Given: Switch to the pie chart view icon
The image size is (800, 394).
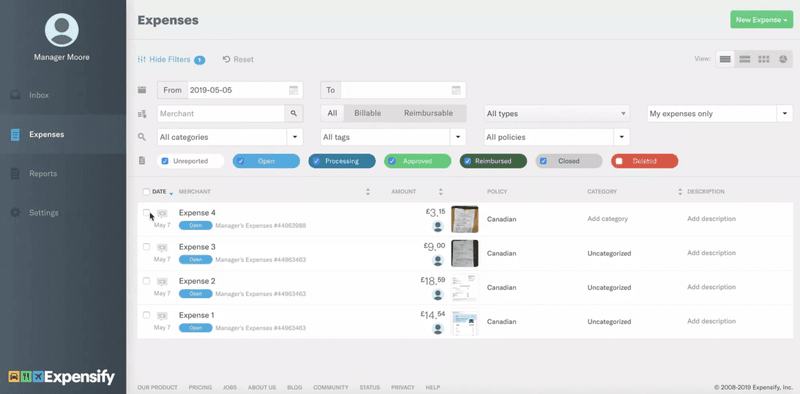Looking at the screenshot, I should (x=783, y=59).
